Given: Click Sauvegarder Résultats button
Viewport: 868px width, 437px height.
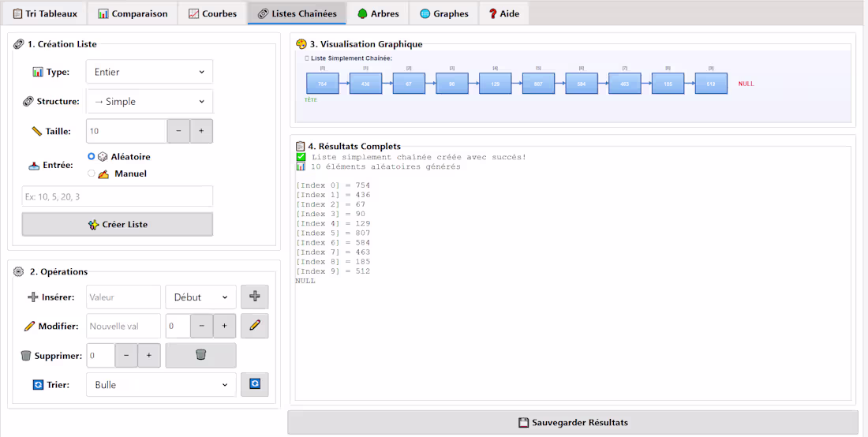Looking at the screenshot, I should pyautogui.click(x=573, y=423).
